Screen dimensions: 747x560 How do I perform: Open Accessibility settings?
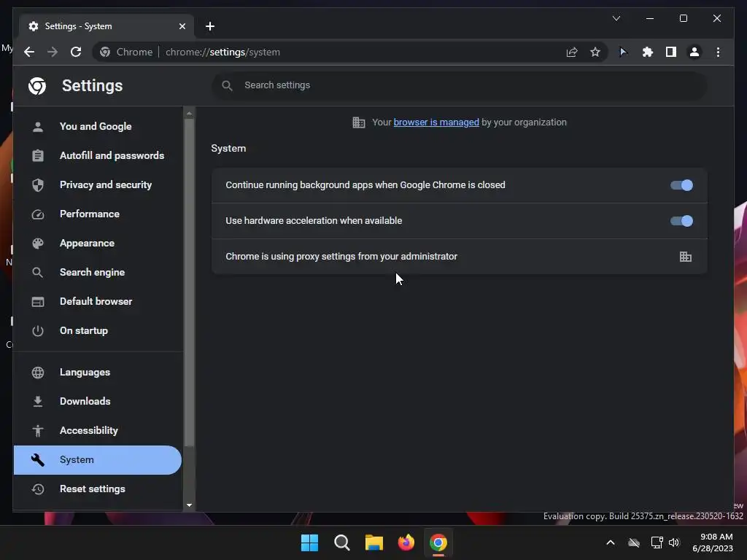98,430
